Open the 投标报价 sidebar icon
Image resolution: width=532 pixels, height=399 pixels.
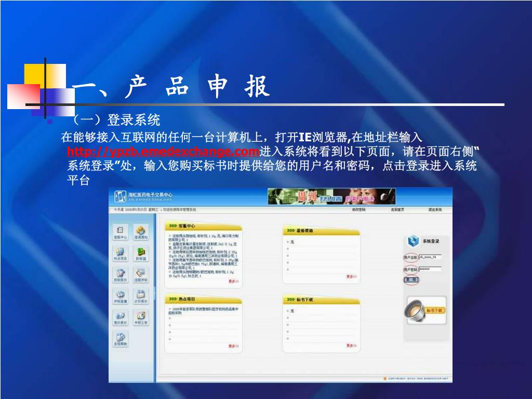120,275
